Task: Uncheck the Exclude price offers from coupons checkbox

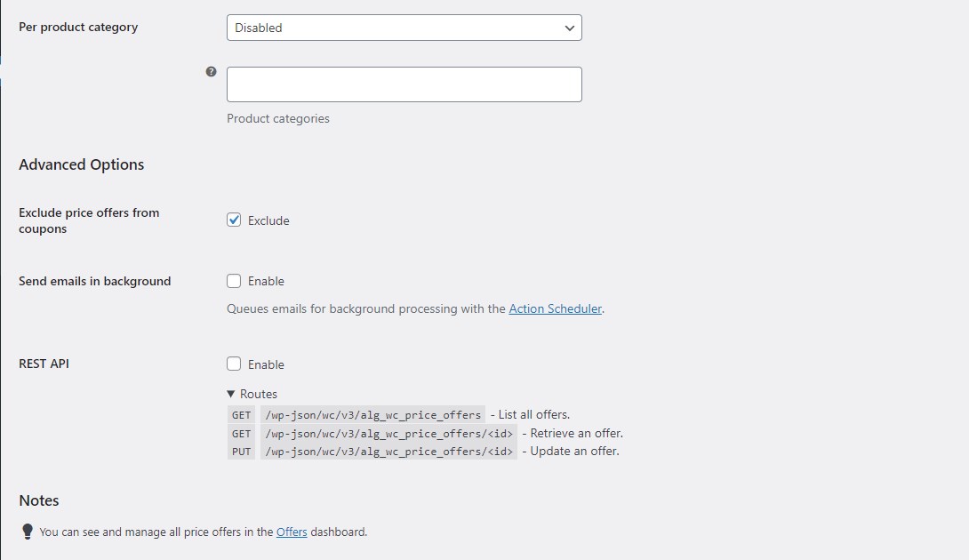Action: [233, 220]
